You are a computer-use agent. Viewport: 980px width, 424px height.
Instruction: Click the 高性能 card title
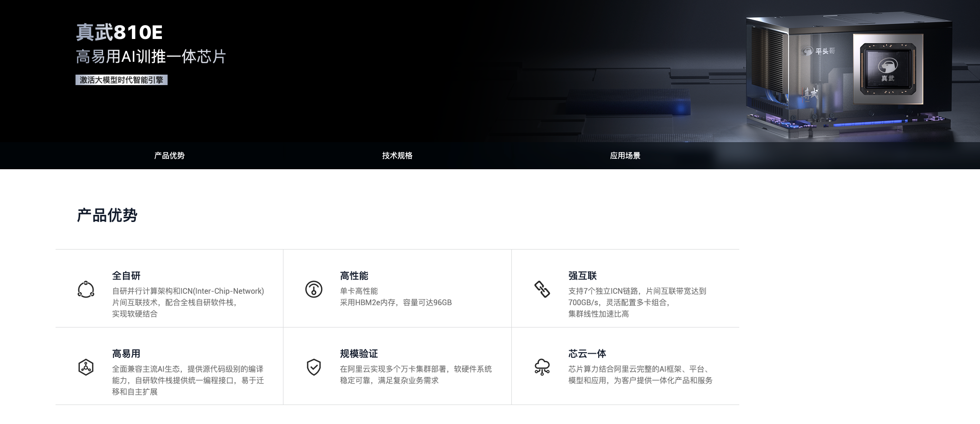pyautogui.click(x=354, y=276)
